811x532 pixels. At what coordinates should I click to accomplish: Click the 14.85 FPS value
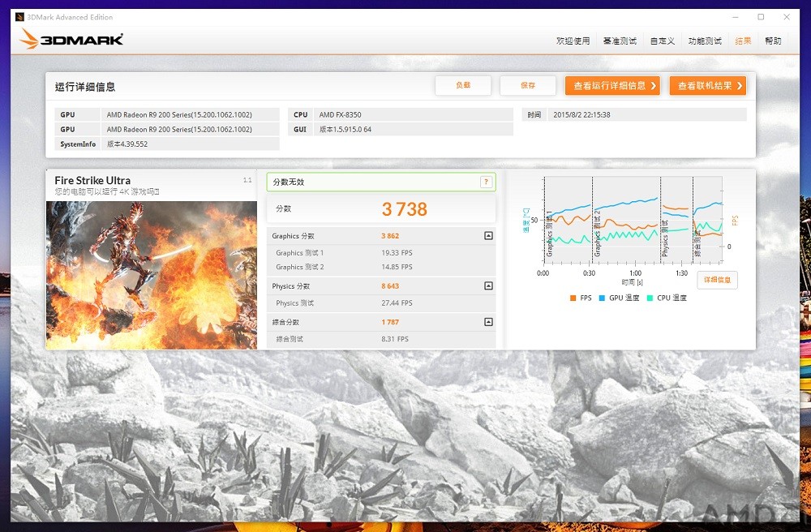tap(397, 267)
